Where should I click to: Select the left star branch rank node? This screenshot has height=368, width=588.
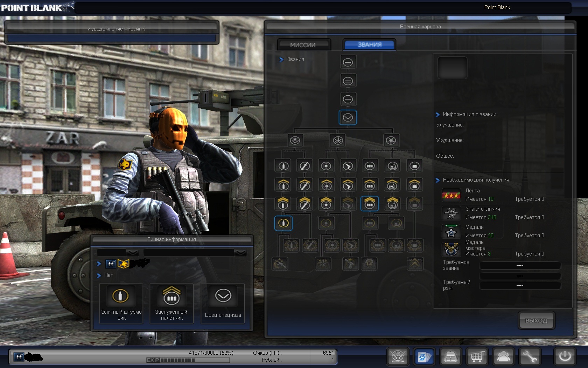click(295, 141)
